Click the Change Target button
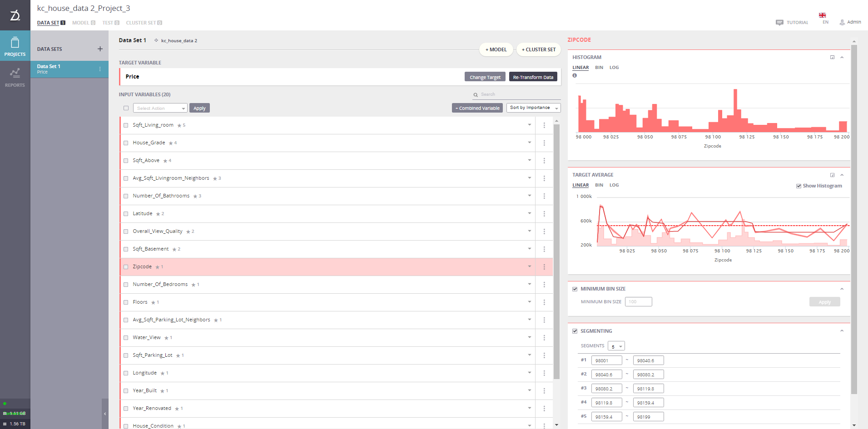 (485, 77)
